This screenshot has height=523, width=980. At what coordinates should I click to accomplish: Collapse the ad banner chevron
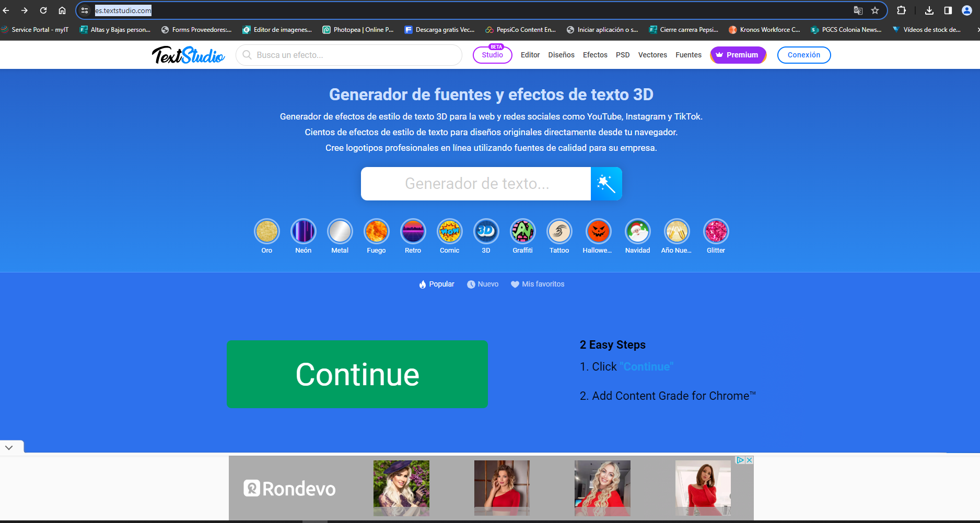coord(9,447)
